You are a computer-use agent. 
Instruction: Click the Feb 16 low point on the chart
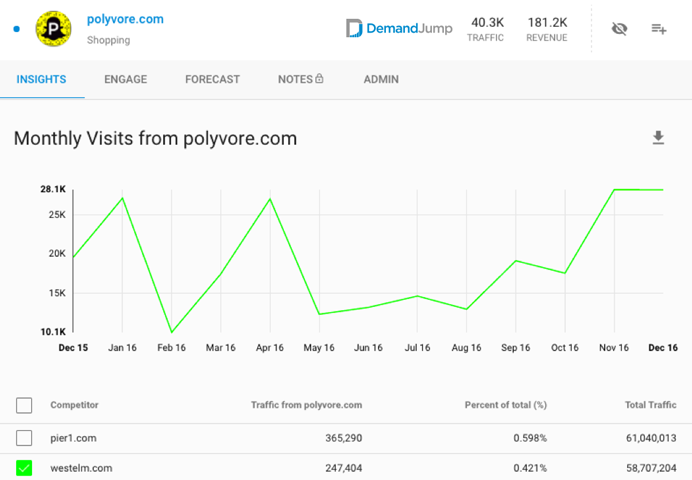pyautogui.click(x=172, y=332)
